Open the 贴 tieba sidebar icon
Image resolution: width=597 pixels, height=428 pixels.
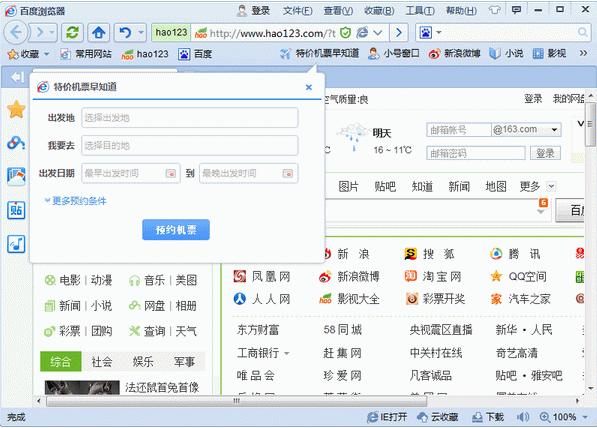click(16, 210)
